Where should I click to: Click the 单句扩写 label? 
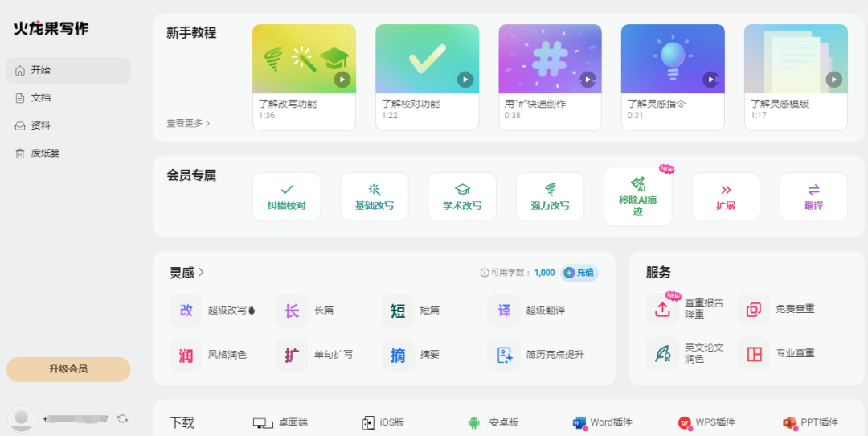click(x=334, y=355)
